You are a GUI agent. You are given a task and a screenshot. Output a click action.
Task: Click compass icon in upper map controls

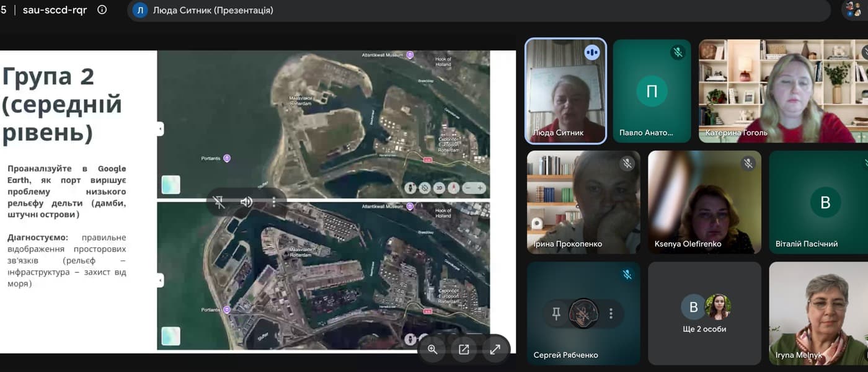[453, 187]
